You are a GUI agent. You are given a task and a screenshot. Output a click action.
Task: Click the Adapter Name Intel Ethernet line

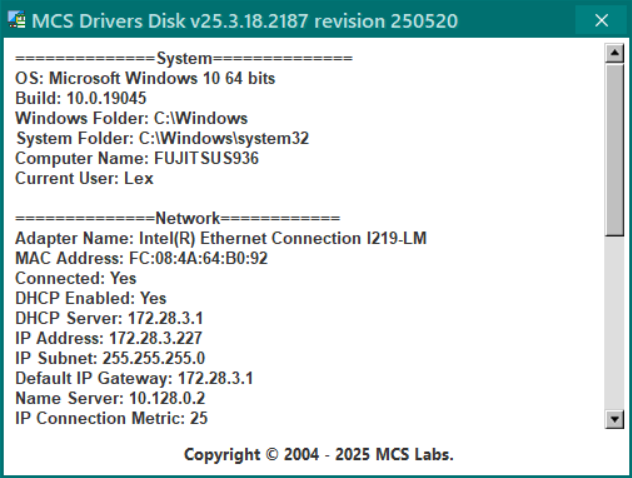pyautogui.click(x=221, y=238)
